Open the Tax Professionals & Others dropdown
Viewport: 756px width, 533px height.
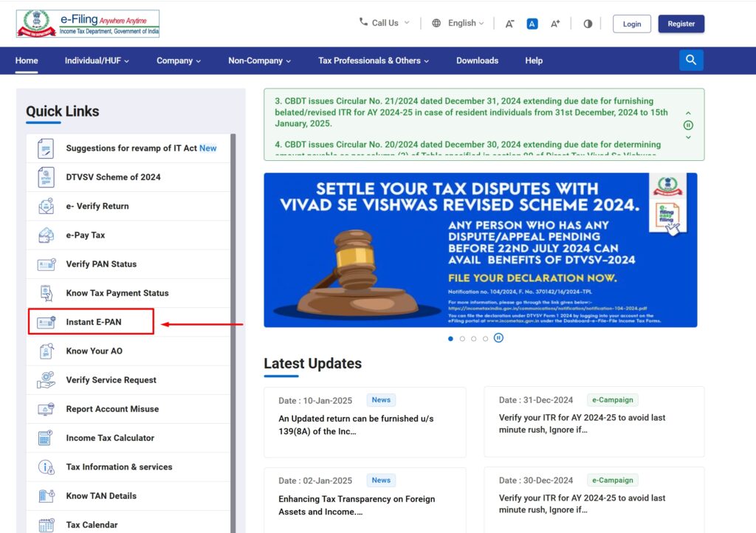(x=373, y=61)
